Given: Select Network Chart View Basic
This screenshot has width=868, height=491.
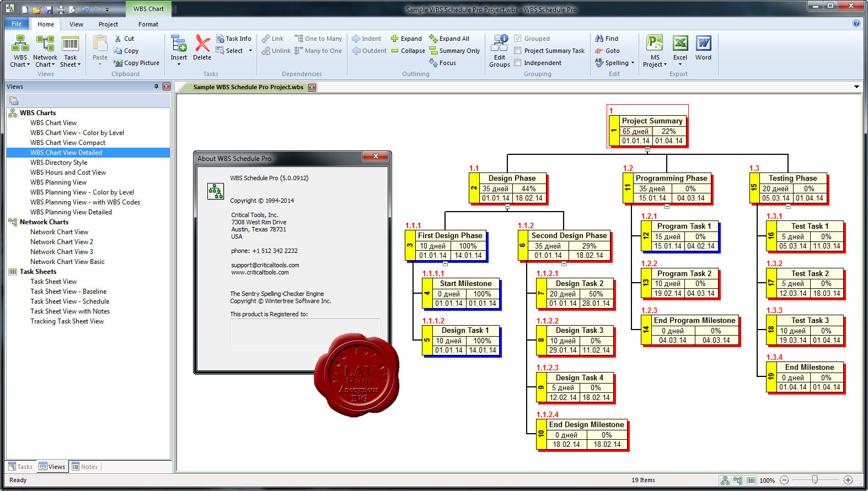Looking at the screenshot, I should [67, 262].
